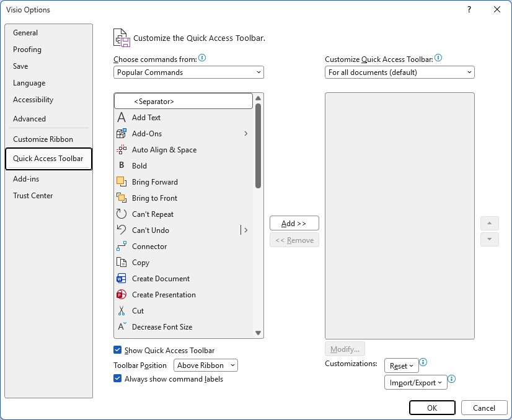Click the info icon next to Reset
Image resolution: width=512 pixels, height=420 pixels.
[x=423, y=362]
